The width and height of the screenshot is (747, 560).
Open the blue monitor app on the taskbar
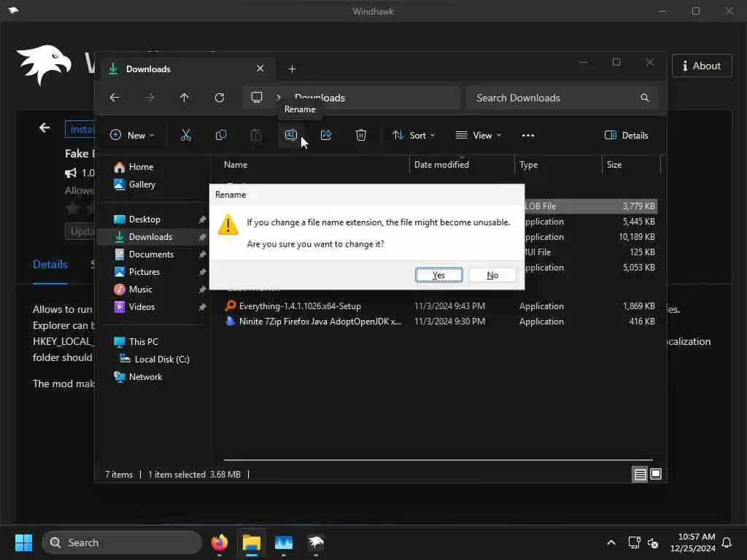click(284, 542)
